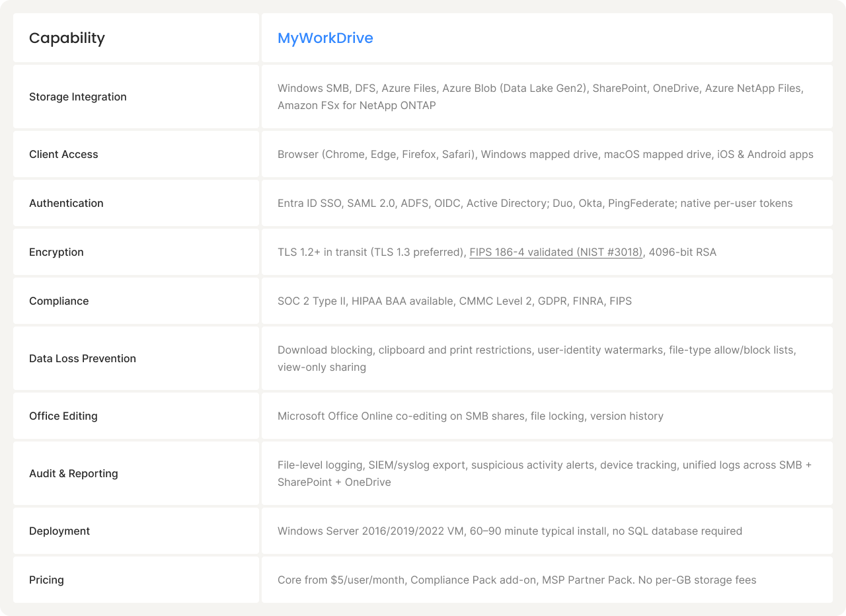Click the text starting 'Download blocking, clipboard and print'
This screenshot has width=846, height=616.
(537, 358)
